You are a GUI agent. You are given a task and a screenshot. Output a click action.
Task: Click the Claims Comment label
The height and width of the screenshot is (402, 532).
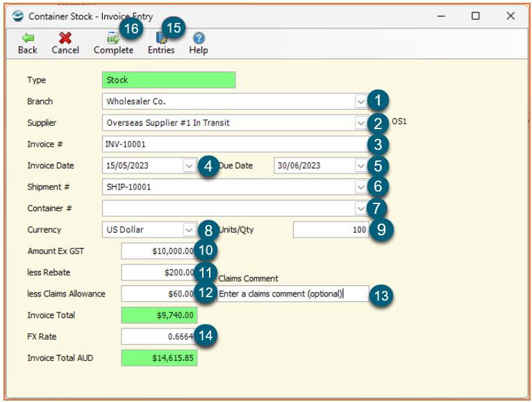[249, 278]
